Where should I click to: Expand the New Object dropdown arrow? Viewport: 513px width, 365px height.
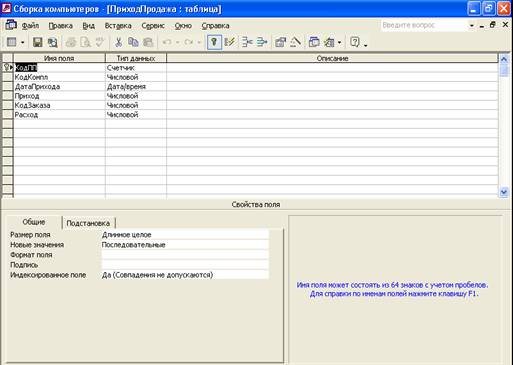coord(339,43)
